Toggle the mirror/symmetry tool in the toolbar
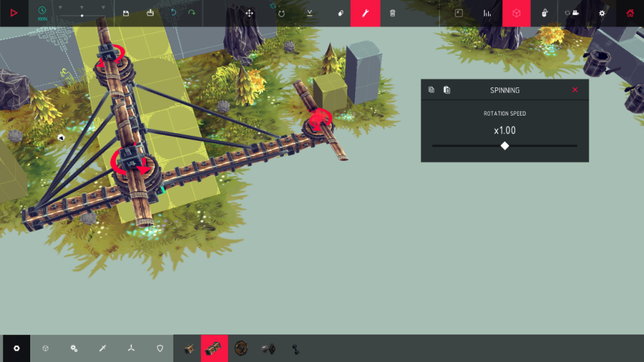The image size is (644, 362). [x=309, y=13]
